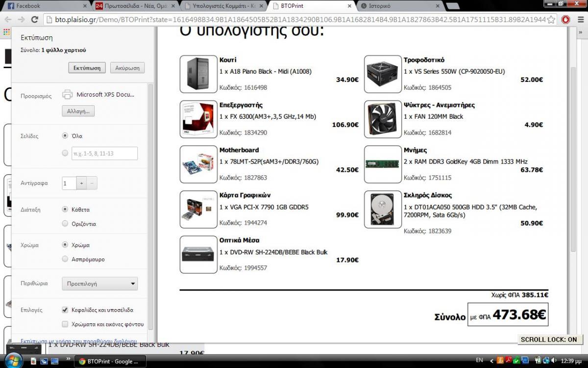Choose 'Οριζόντια' landscape layout
The height and width of the screenshot is (368, 588).
65,224
